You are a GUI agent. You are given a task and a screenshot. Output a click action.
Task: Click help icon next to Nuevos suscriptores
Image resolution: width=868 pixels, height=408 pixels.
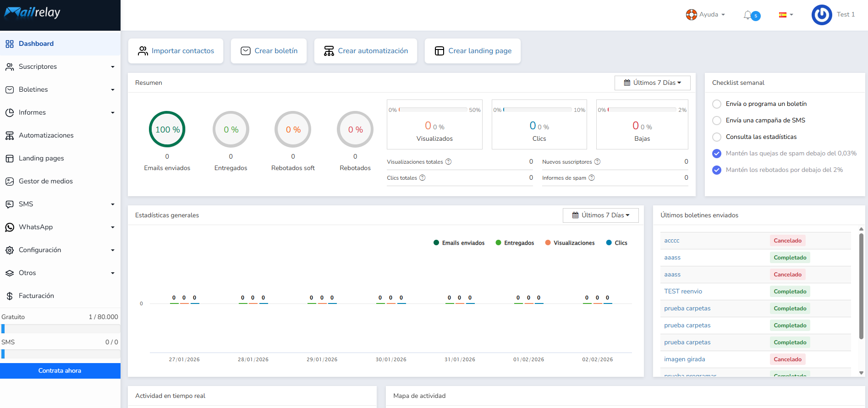click(598, 162)
